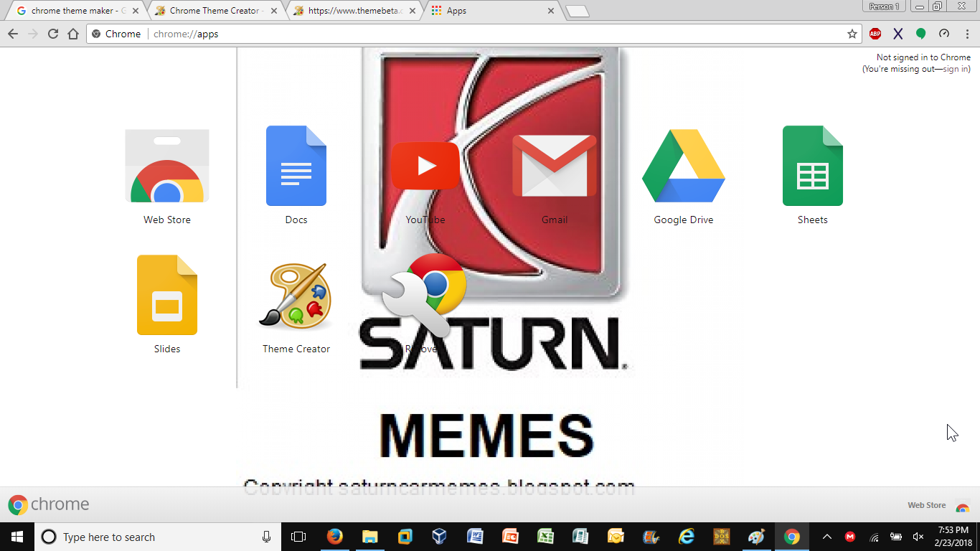Open the Chrome taskbar icon
The image size is (980, 551).
[x=792, y=537]
